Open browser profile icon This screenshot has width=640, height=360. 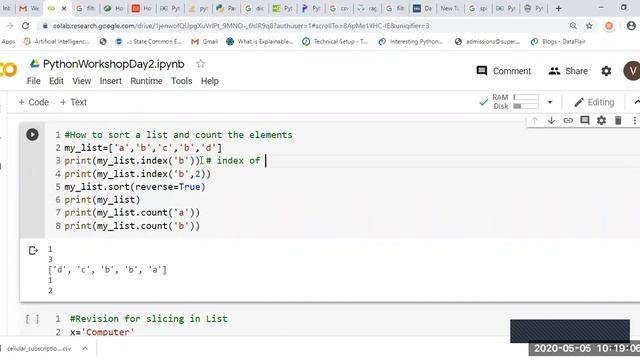coord(631,26)
